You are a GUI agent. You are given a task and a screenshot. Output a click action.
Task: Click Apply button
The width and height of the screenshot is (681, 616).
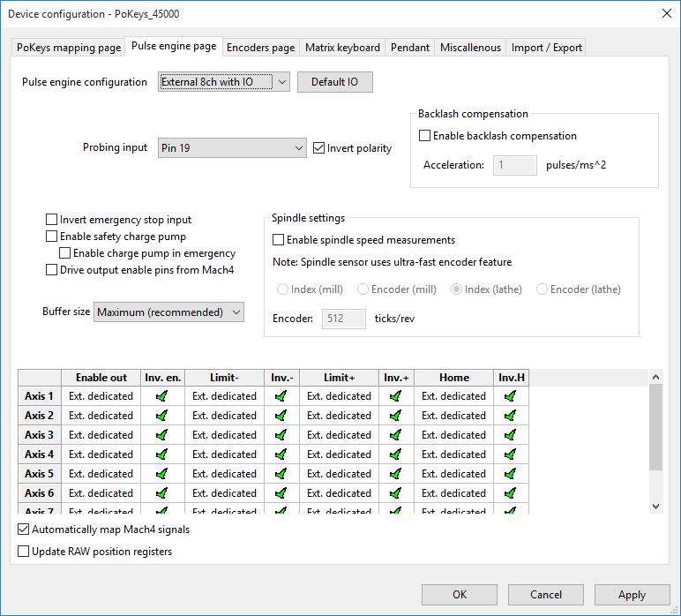[632, 594]
